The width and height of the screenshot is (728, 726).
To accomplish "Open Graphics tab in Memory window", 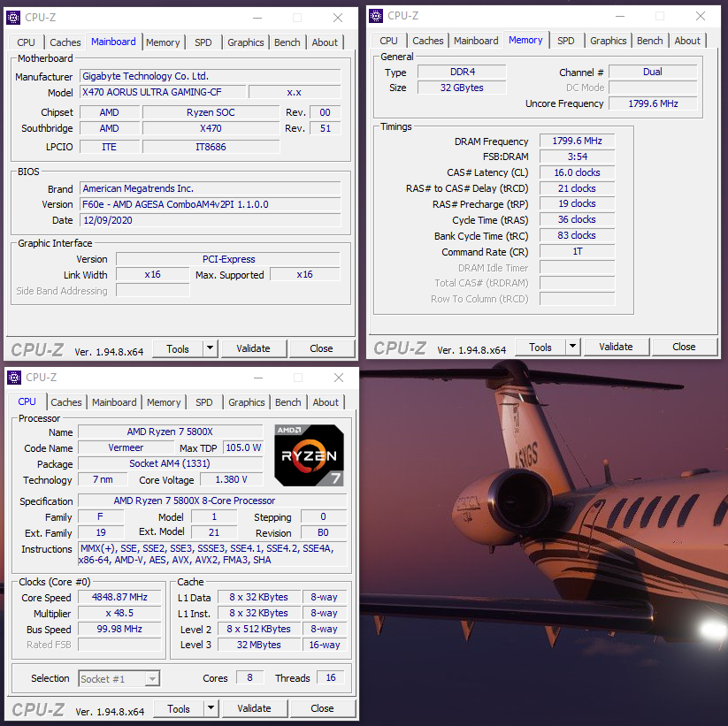I will click(609, 41).
